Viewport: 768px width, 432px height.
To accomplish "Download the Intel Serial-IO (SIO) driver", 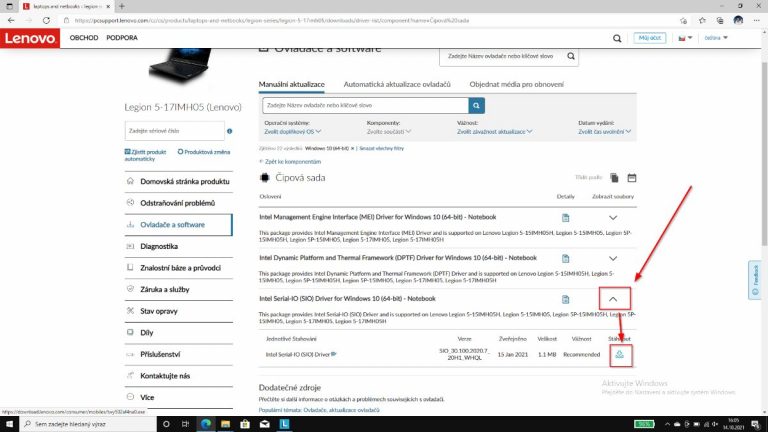I will coord(619,354).
